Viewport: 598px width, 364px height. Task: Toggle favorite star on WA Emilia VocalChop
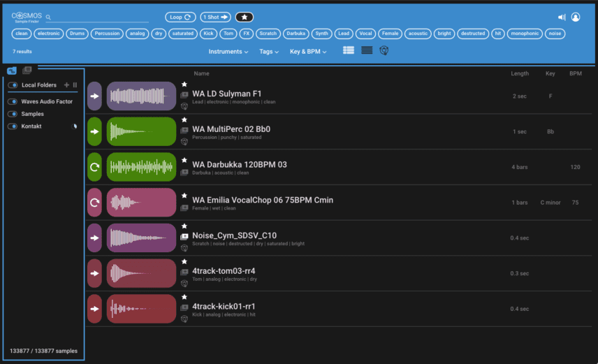pos(184,196)
